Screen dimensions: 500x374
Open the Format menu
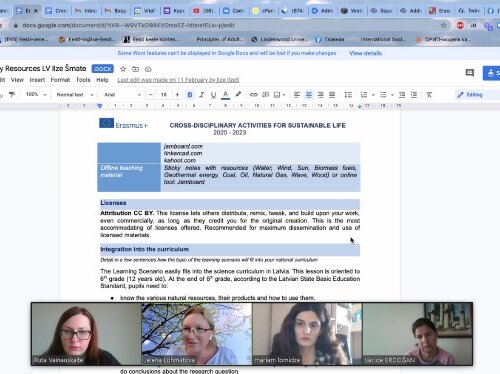click(60, 80)
